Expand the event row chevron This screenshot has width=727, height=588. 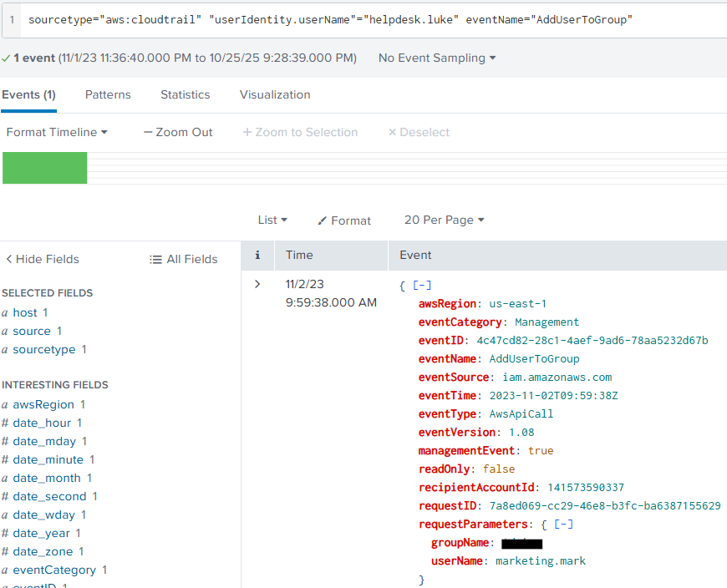click(257, 284)
